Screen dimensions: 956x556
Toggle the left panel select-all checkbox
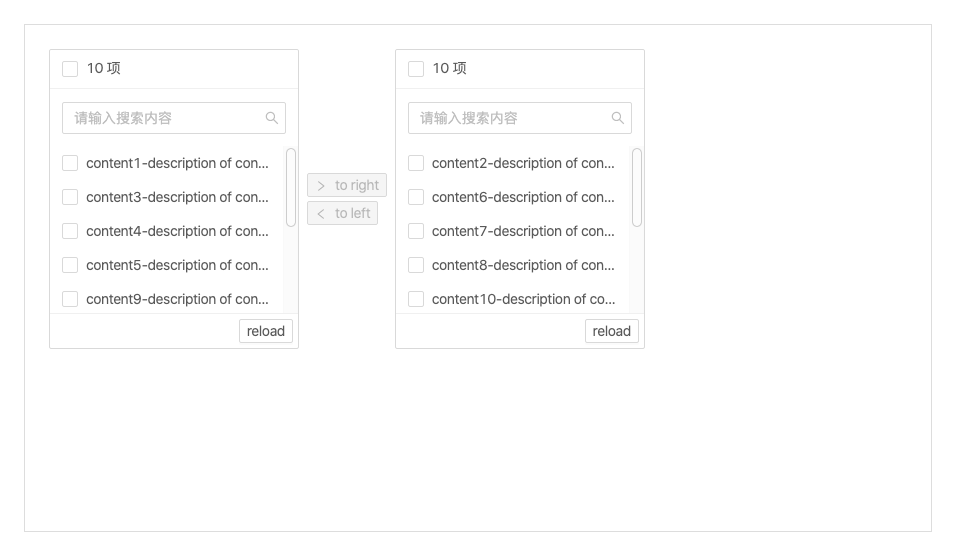click(70, 69)
